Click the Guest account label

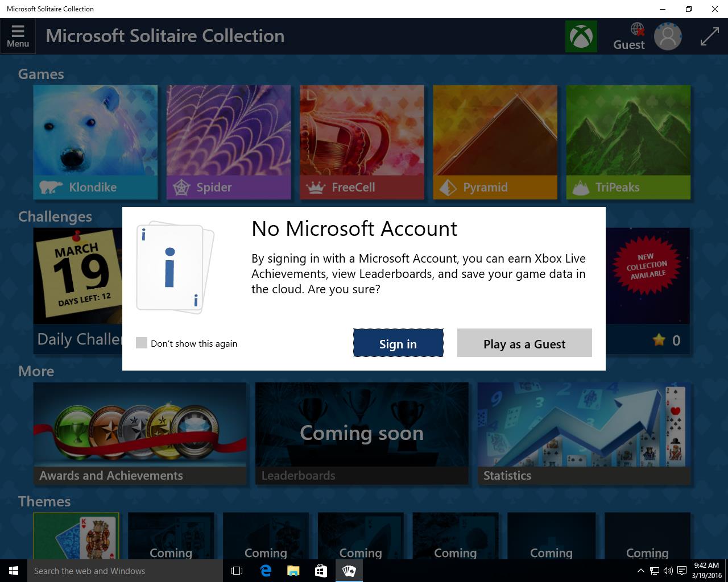tap(628, 44)
